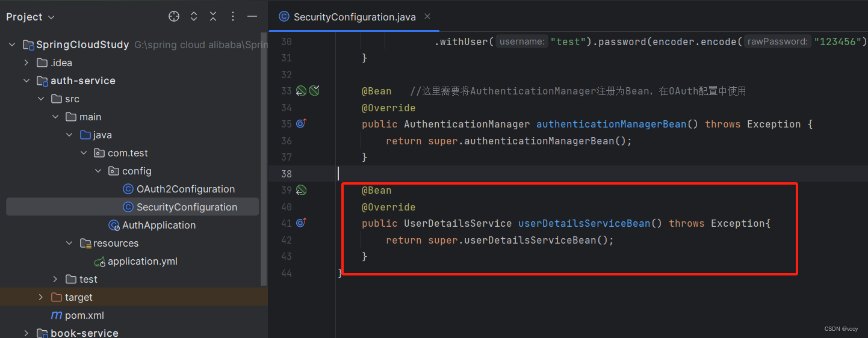Click AuthApplication run class icon
The width and height of the screenshot is (868, 338).
(114, 225)
